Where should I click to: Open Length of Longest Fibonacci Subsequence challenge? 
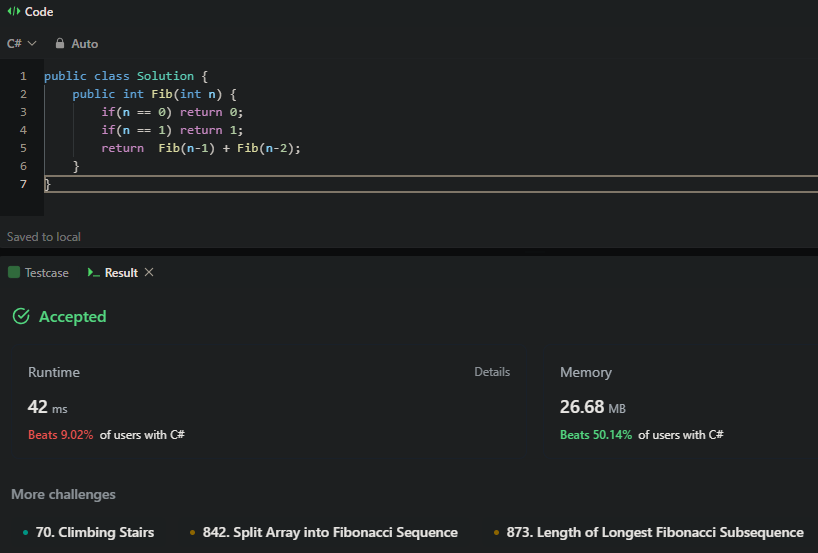tap(654, 532)
